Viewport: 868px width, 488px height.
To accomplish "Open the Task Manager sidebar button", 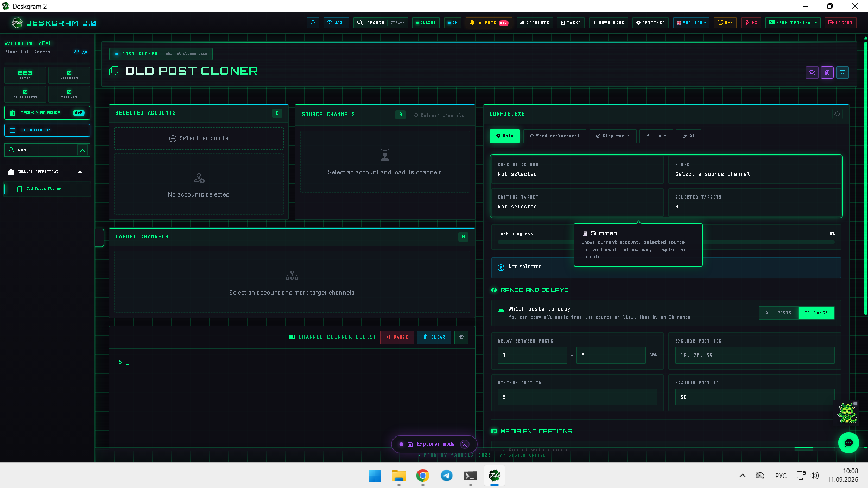I will point(47,113).
